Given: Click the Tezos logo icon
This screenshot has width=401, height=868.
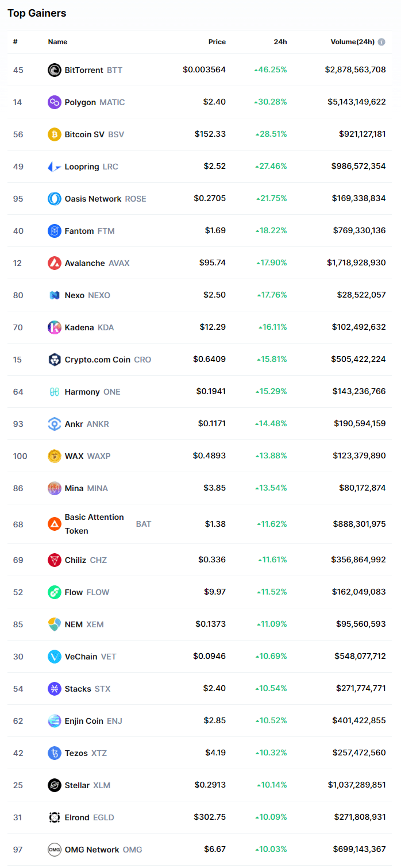Looking at the screenshot, I should 55,753.
